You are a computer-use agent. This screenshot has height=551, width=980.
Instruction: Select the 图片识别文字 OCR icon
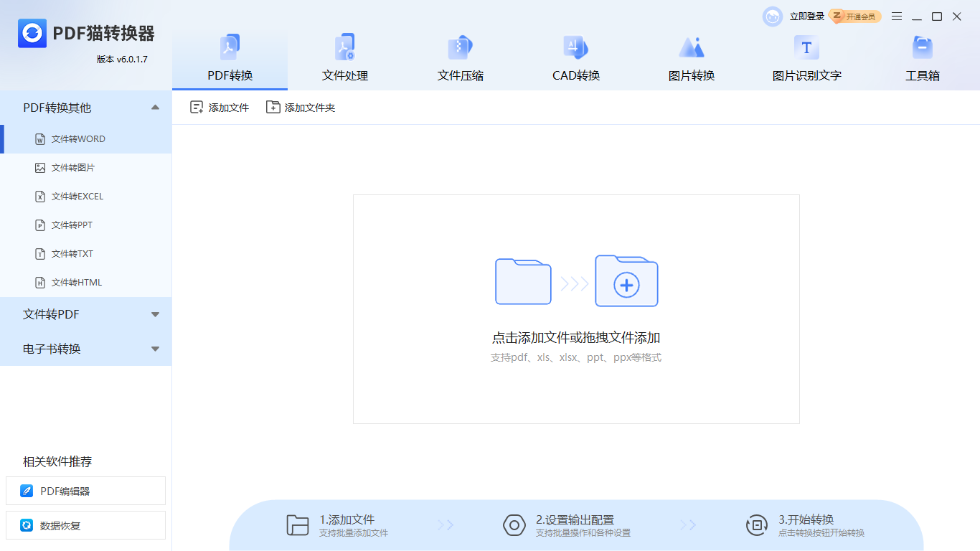pyautogui.click(x=806, y=57)
